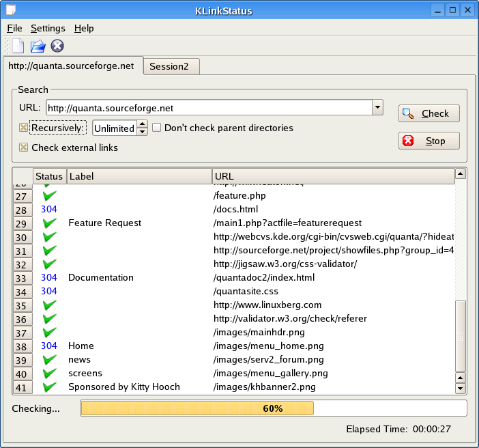The height and width of the screenshot is (448, 479).
Task: Click the jigsaw.w3.org css-validator URL
Action: tap(285, 264)
